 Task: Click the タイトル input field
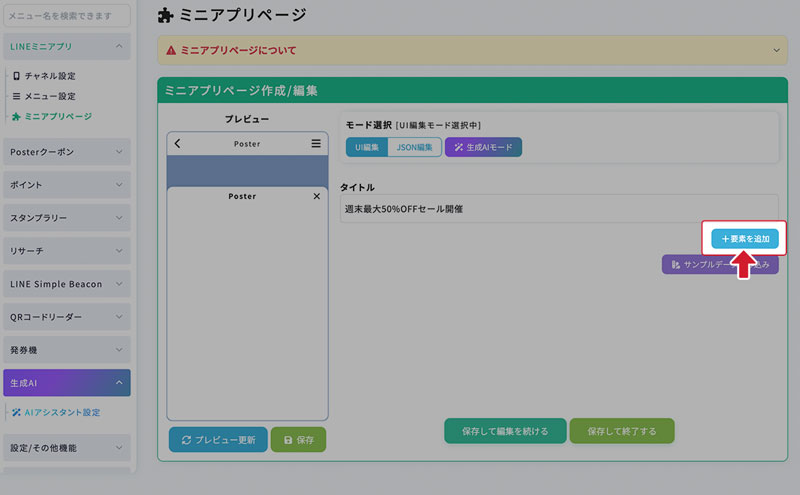(559, 209)
